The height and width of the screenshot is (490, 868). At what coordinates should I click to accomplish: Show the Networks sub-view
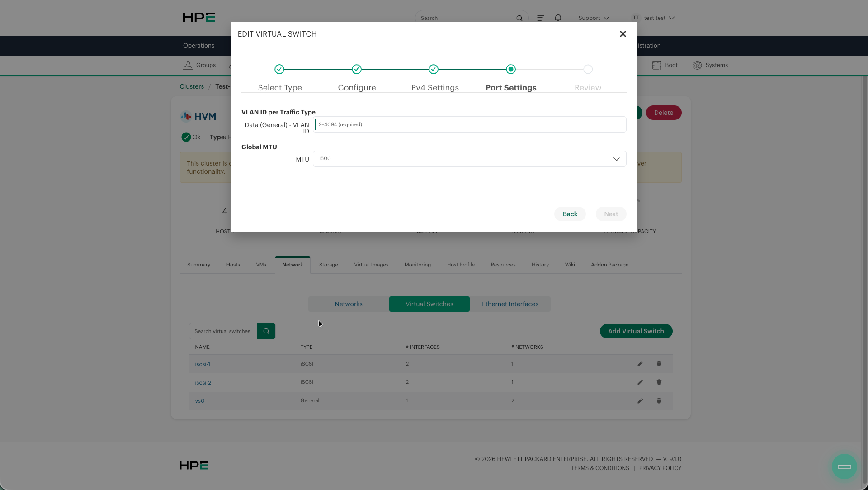tap(349, 304)
